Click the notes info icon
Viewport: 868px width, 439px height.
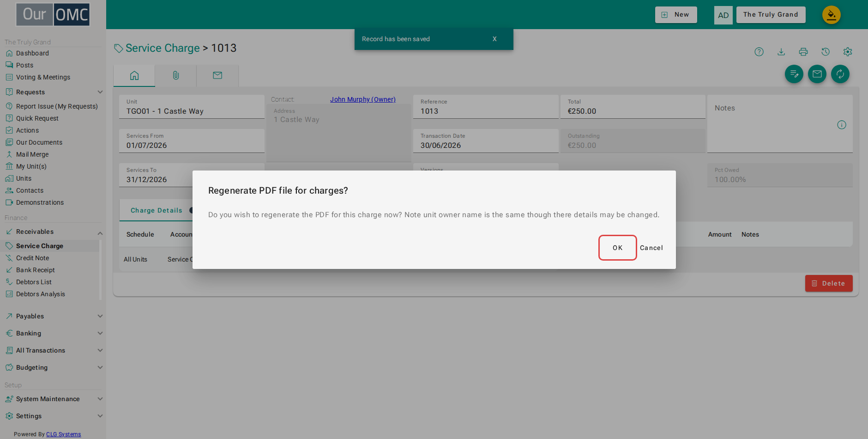(x=842, y=125)
